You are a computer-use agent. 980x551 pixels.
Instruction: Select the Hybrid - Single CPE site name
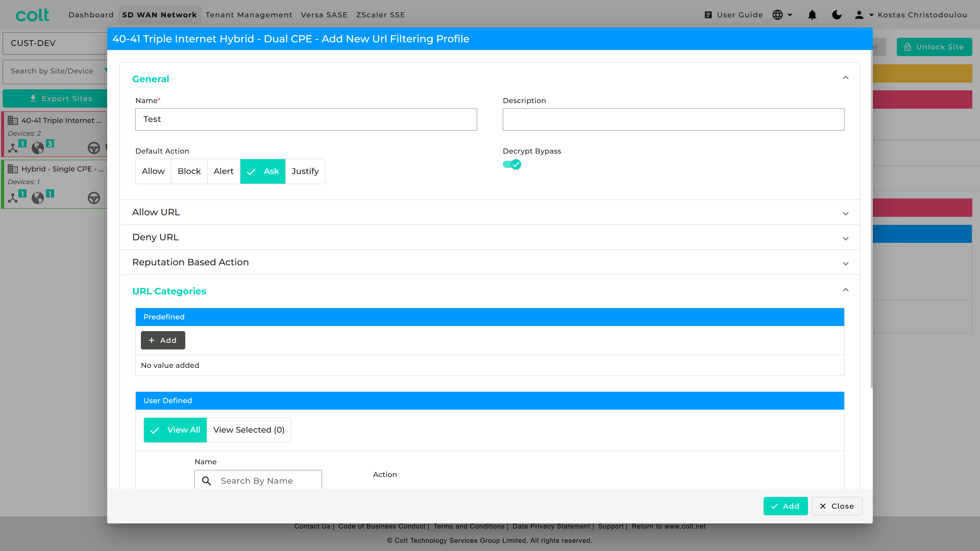(62, 169)
